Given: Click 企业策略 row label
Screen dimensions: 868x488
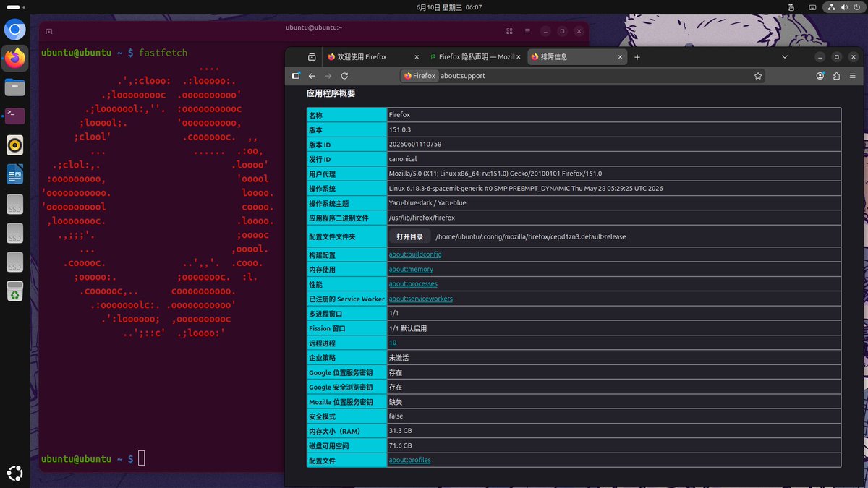Looking at the screenshot, I should pyautogui.click(x=323, y=358).
